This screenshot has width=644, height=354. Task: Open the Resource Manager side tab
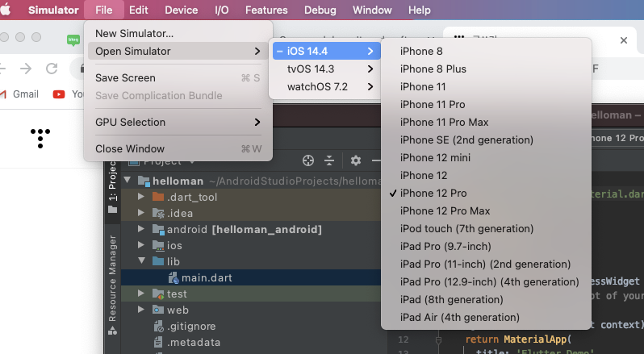[x=112, y=285]
